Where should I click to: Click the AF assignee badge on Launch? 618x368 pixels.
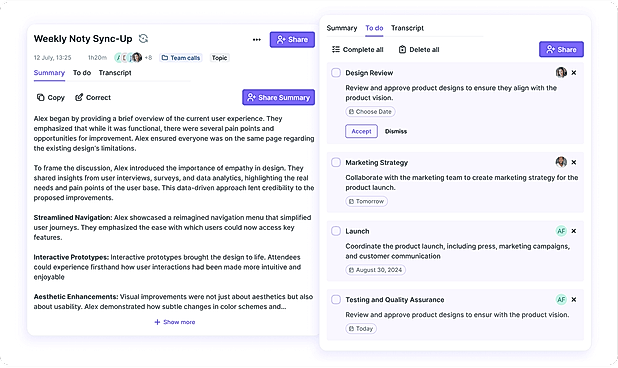(x=561, y=231)
